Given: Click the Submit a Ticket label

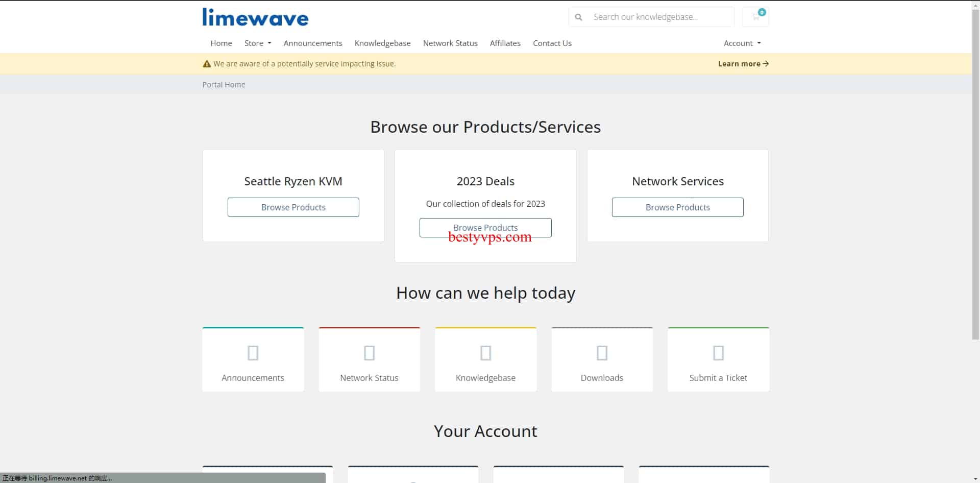Looking at the screenshot, I should click(718, 378).
